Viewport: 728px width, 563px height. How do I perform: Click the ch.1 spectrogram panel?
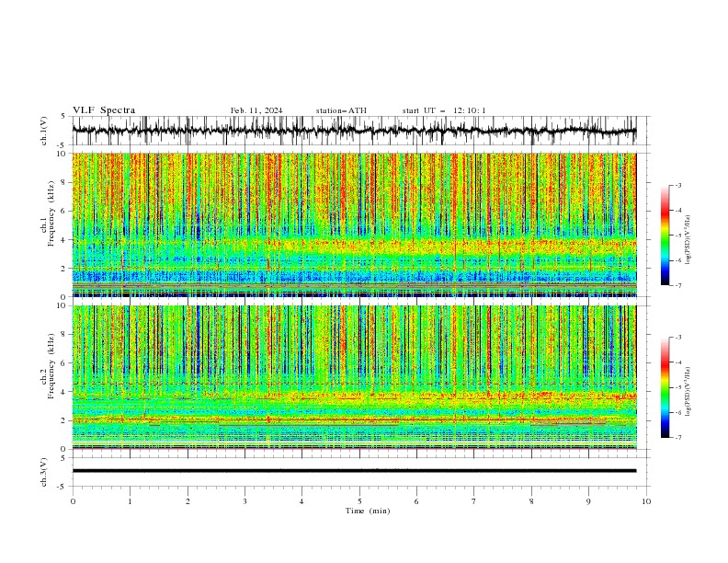point(354,224)
